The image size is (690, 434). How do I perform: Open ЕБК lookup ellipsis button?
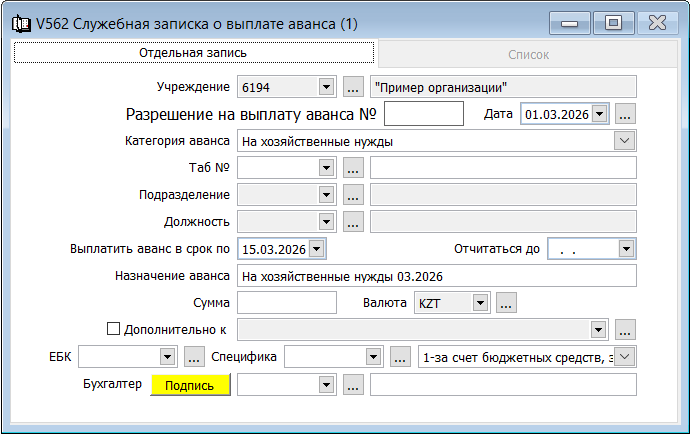(194, 356)
